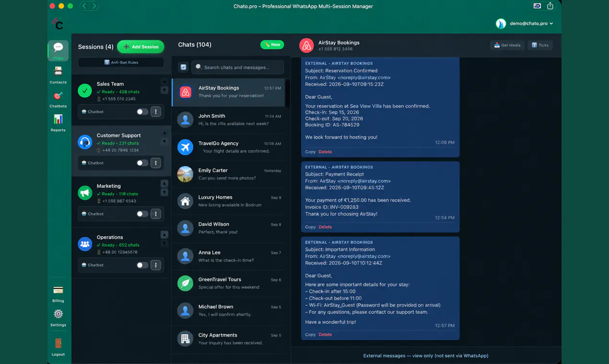Toggle Chatbot for Operations
The width and height of the screenshot is (609, 364).
(x=142, y=265)
